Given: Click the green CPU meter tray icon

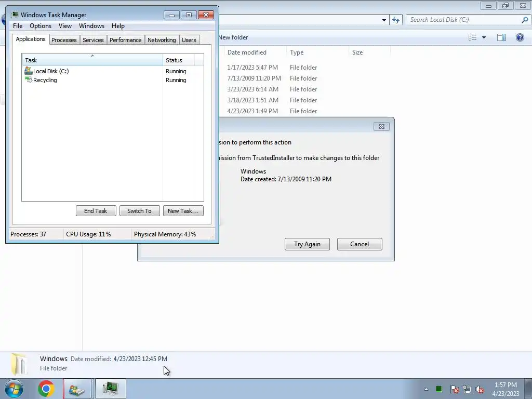Looking at the screenshot, I should 438,389.
